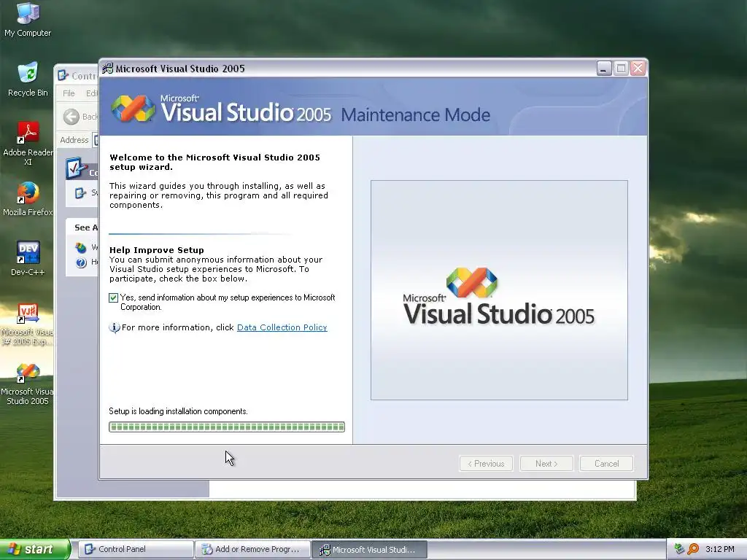This screenshot has height=560, width=747.
Task: Close the Visual Studio 2005 setup window
Action: coord(638,69)
